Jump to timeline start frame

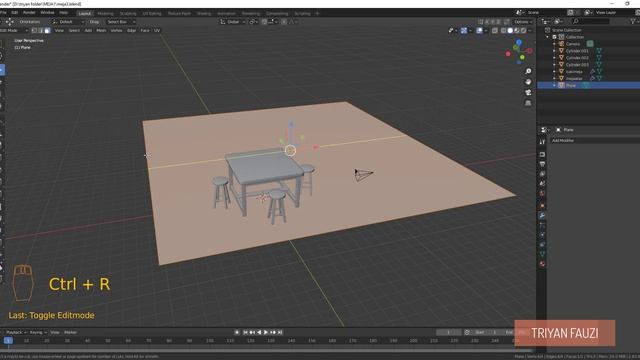(x=245, y=333)
